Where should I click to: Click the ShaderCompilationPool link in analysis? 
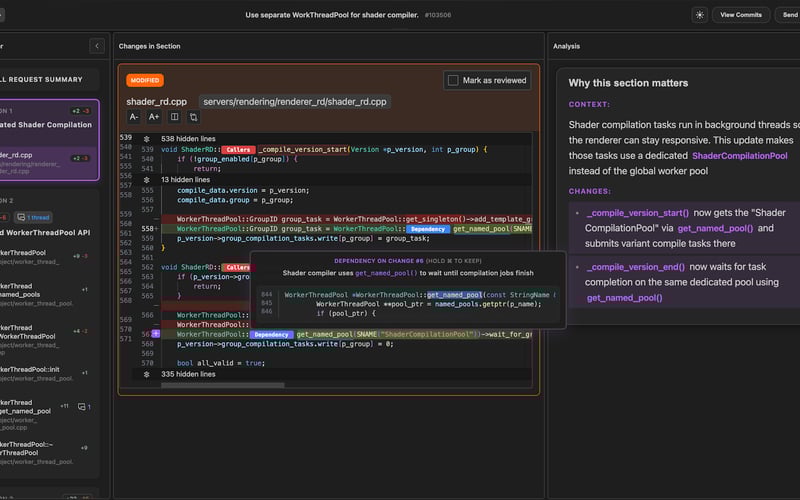[739, 156]
